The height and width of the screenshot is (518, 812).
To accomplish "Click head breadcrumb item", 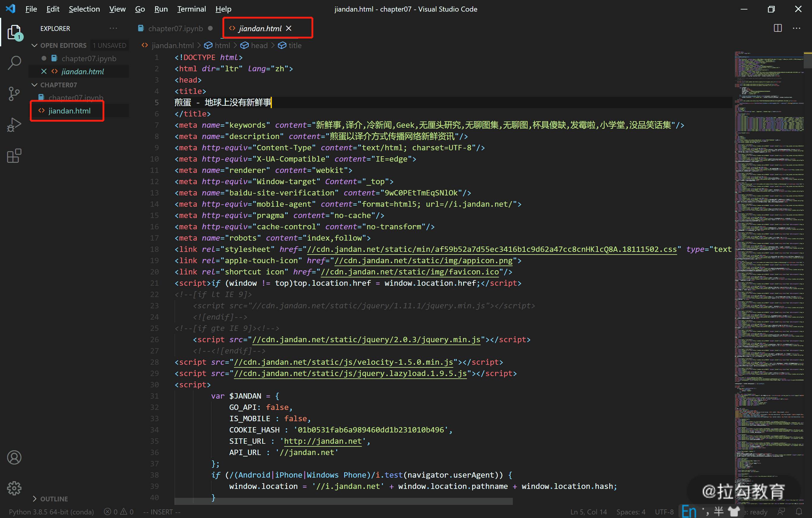I will click(254, 45).
